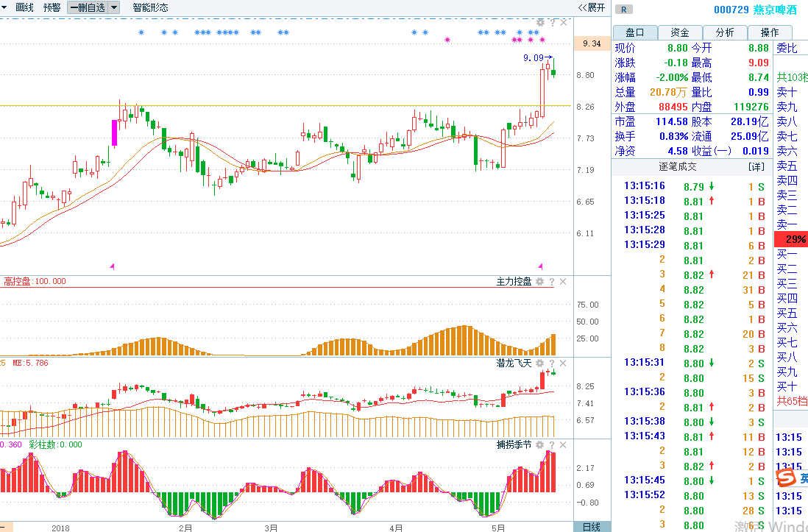Click the 智能形态 button
Image resolution: width=808 pixels, height=532 pixels.
click(x=150, y=7)
